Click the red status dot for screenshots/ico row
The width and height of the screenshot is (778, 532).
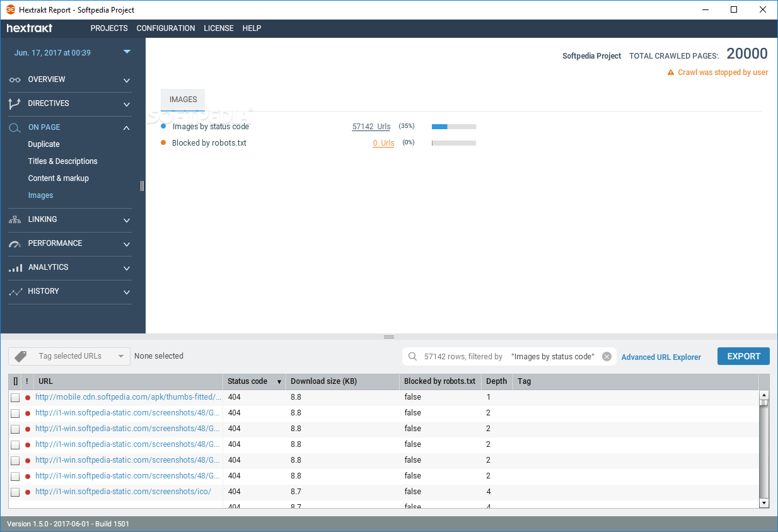click(x=28, y=492)
